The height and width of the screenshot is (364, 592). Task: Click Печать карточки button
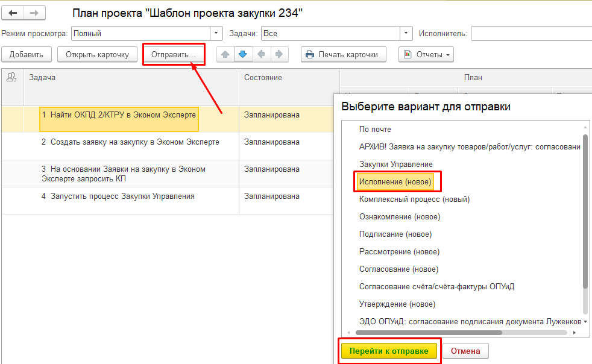(x=344, y=54)
